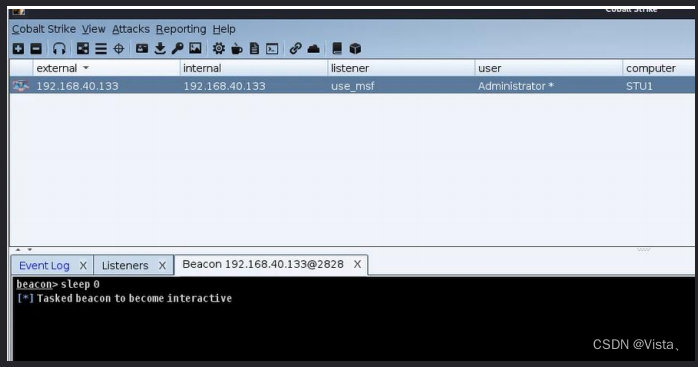698x367 pixels.
Task: Sort by the external column header
Action: [x=106, y=68]
